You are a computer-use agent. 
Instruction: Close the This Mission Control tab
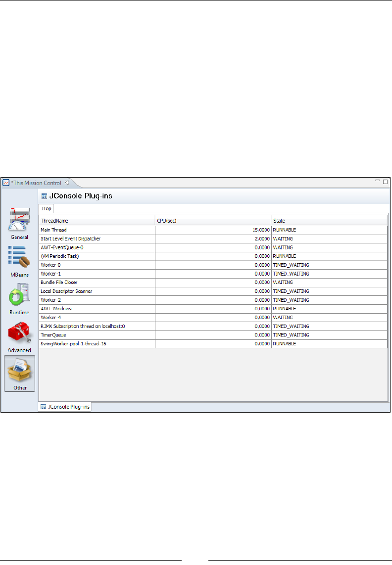(67, 183)
